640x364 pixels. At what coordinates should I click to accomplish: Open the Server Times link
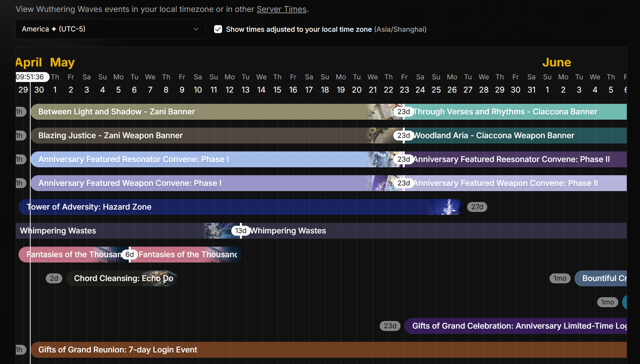coord(281,9)
